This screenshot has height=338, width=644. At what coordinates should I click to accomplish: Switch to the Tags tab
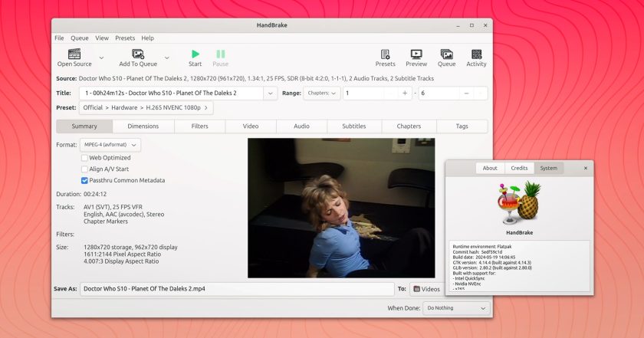[462, 126]
